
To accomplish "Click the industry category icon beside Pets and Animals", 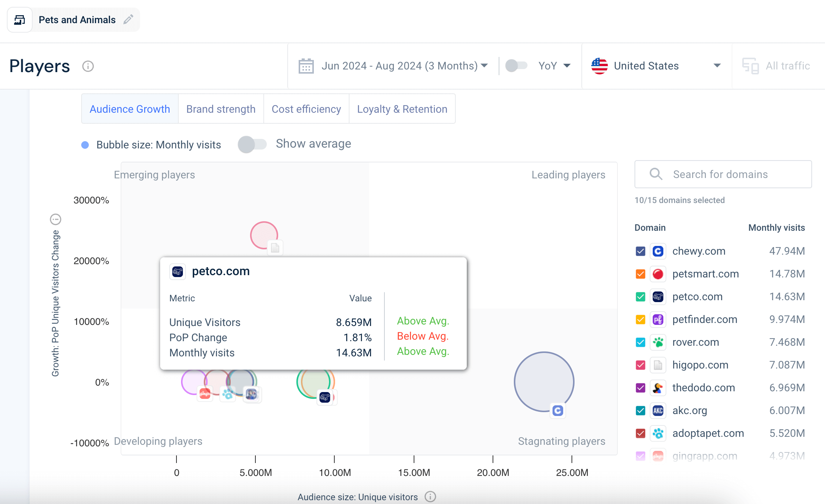I will (x=20, y=20).
